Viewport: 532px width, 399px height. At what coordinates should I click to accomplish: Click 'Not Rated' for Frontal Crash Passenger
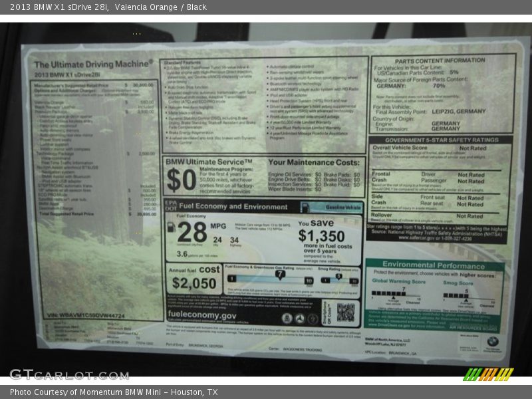point(471,181)
